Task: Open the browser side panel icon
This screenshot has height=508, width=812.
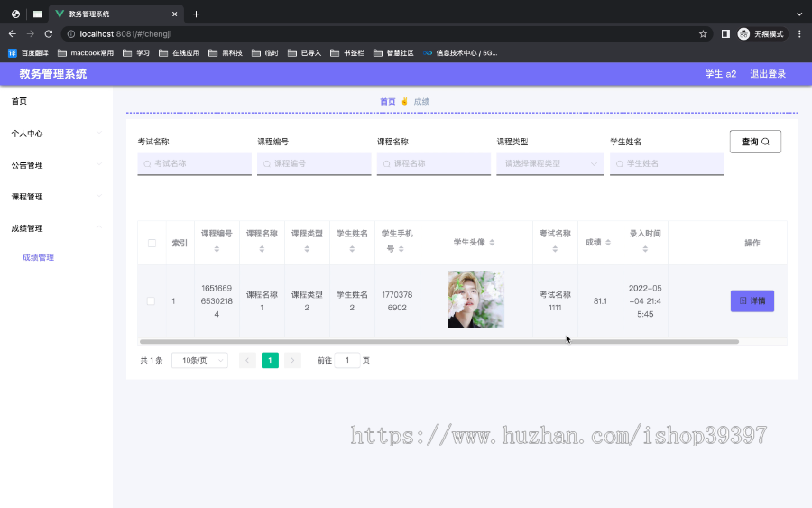Action: point(725,33)
